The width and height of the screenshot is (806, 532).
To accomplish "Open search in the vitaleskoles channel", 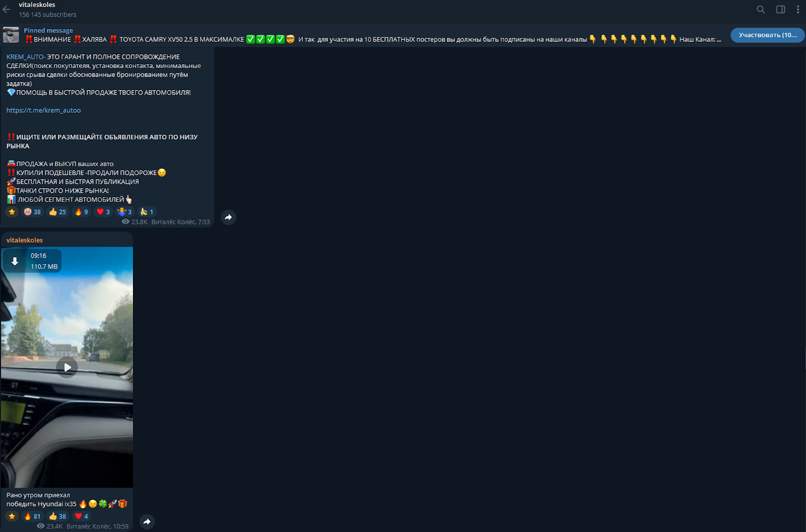I will pos(761,10).
